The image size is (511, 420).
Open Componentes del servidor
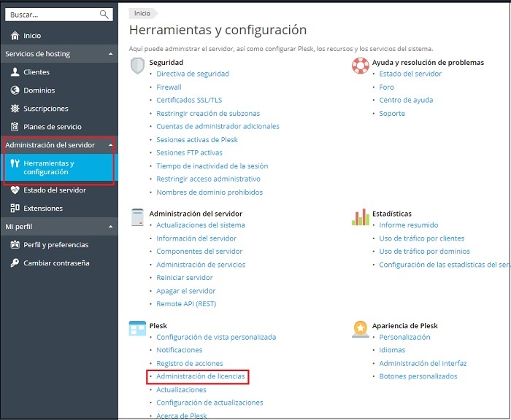(199, 252)
